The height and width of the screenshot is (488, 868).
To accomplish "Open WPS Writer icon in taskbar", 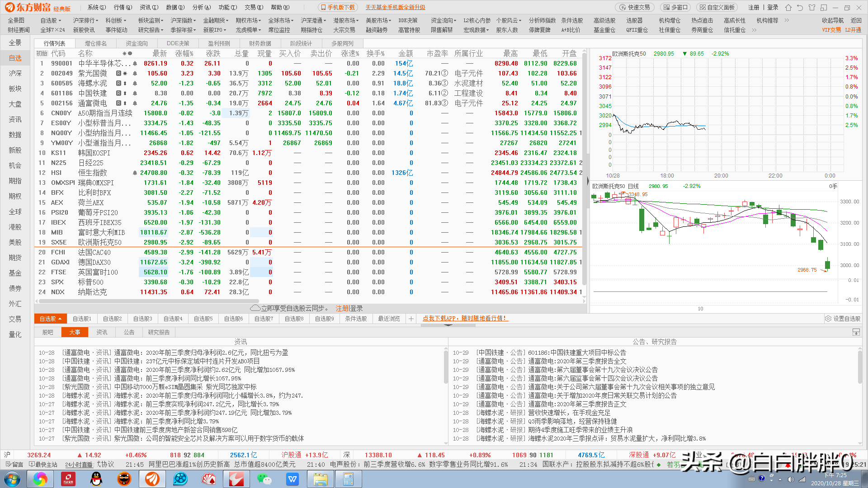I will pyautogui.click(x=292, y=479).
